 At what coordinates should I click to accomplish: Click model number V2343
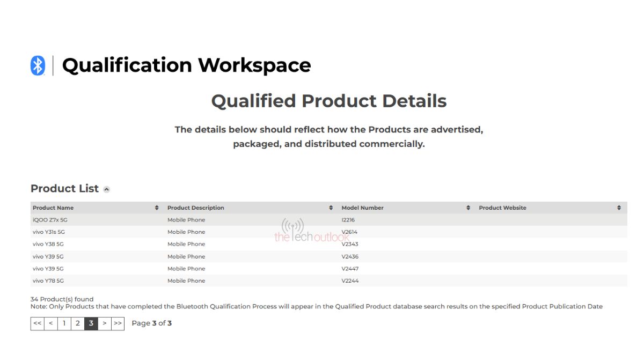[x=350, y=244]
